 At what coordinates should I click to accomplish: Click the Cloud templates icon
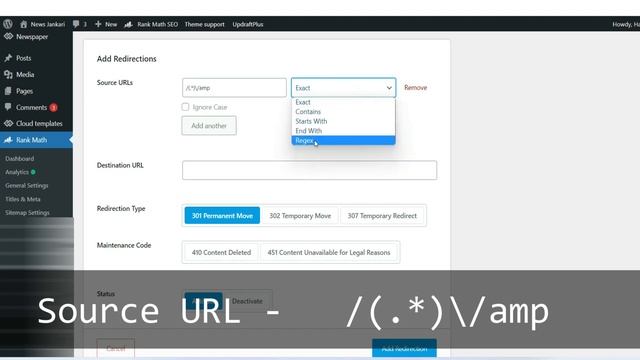point(8,123)
